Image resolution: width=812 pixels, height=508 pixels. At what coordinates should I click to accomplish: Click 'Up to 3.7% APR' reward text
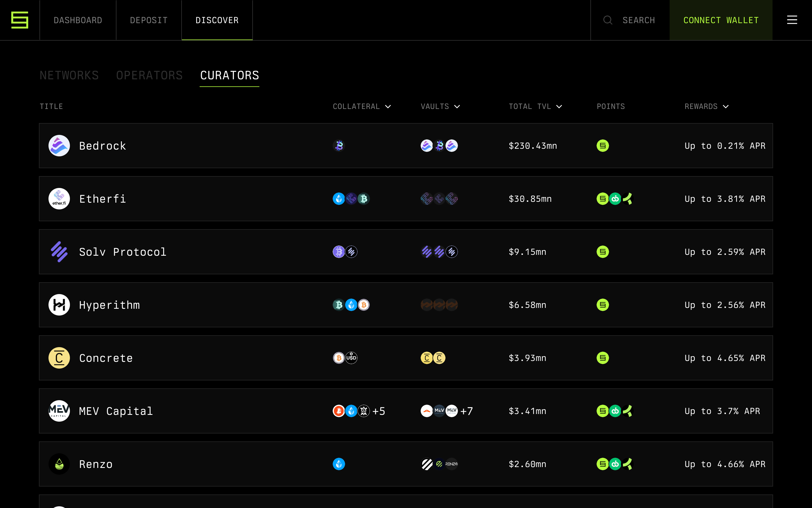[722, 411]
